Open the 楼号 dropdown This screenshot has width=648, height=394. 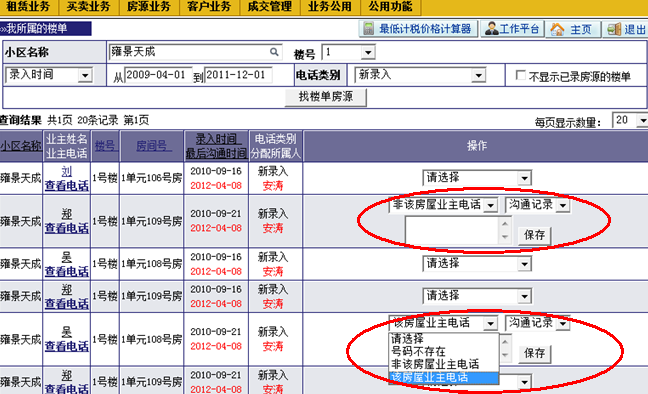[348, 53]
